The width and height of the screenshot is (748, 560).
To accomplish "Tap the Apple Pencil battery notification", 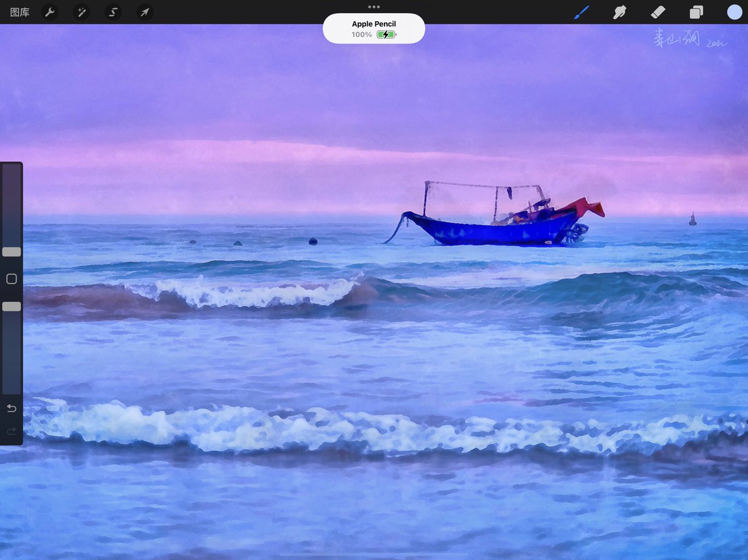I will (374, 29).
